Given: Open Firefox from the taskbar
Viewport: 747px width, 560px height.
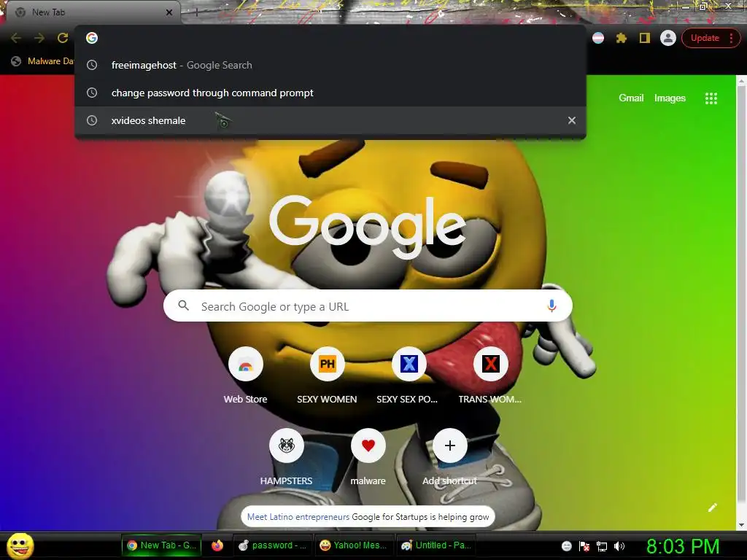Looking at the screenshot, I should coord(217,545).
